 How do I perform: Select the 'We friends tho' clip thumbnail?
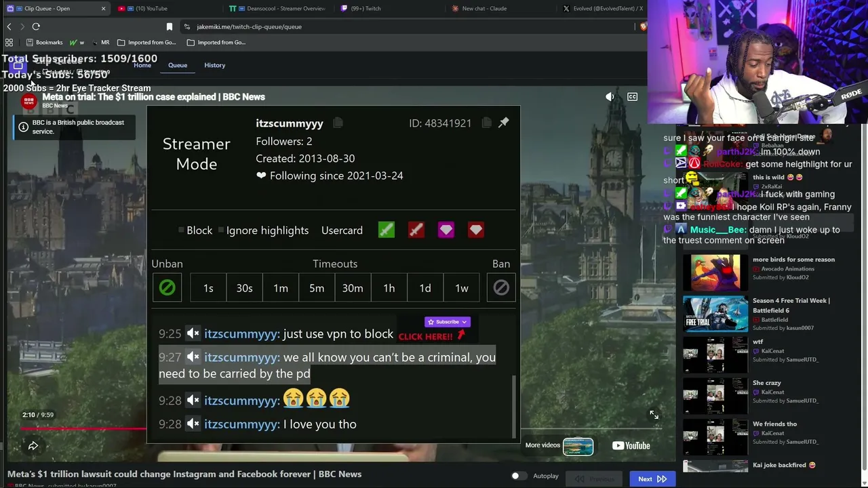click(715, 437)
